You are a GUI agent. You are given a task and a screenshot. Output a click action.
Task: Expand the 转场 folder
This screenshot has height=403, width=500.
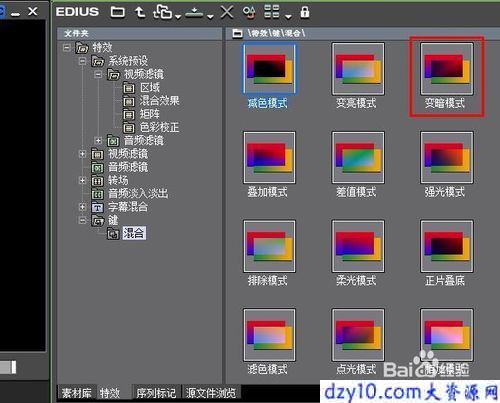point(82,180)
